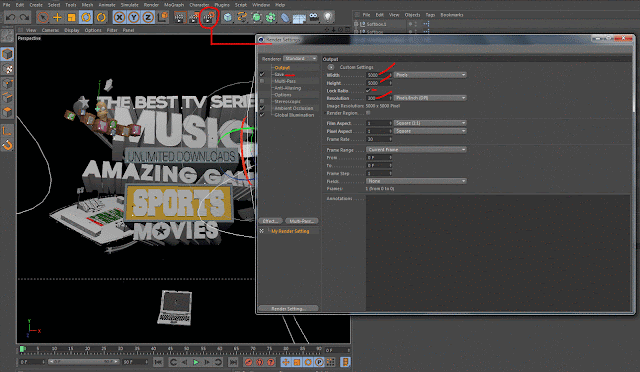The width and height of the screenshot is (640, 372).
Task: Click the Width input field
Action: [x=379, y=75]
